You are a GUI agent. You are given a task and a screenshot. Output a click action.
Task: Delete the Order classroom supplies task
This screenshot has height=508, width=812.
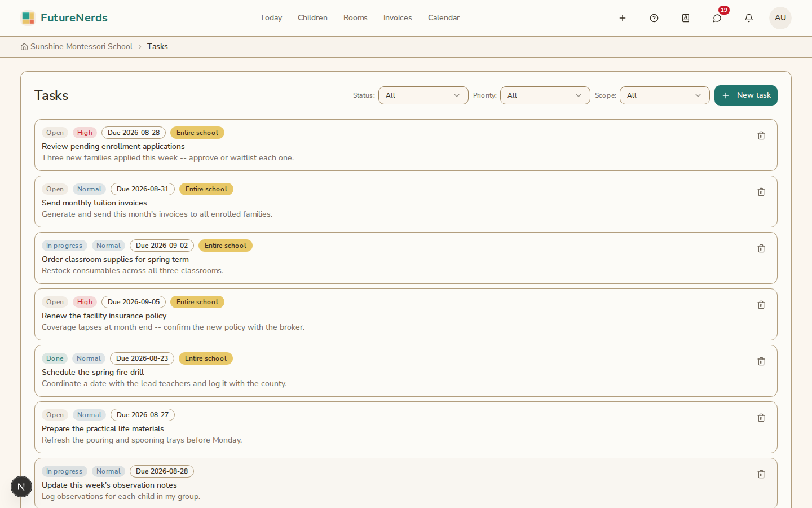[761, 248]
